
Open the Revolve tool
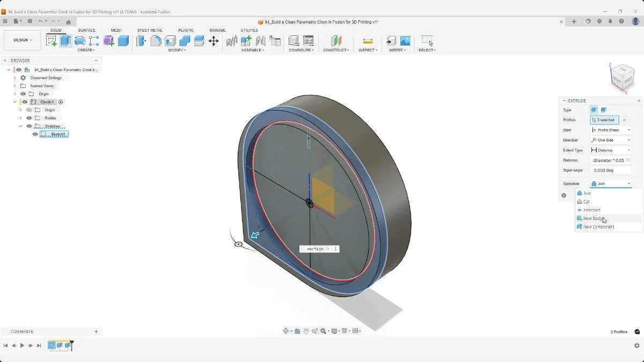pos(79,41)
